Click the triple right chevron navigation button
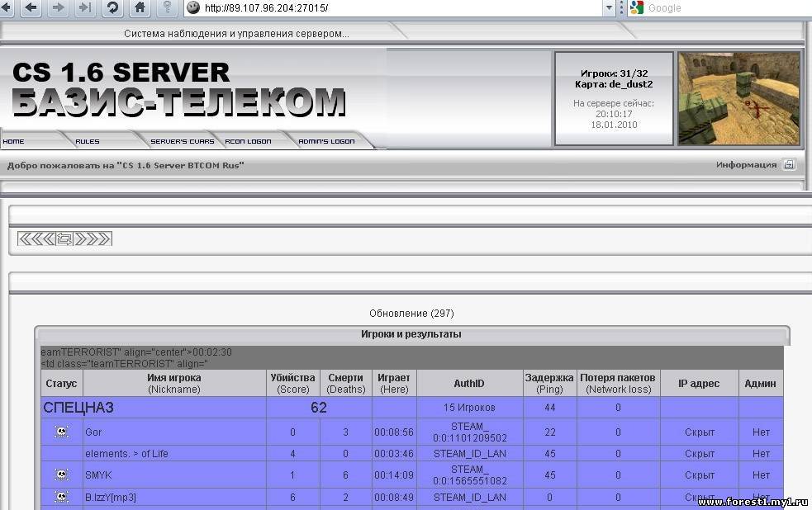 pos(93,238)
